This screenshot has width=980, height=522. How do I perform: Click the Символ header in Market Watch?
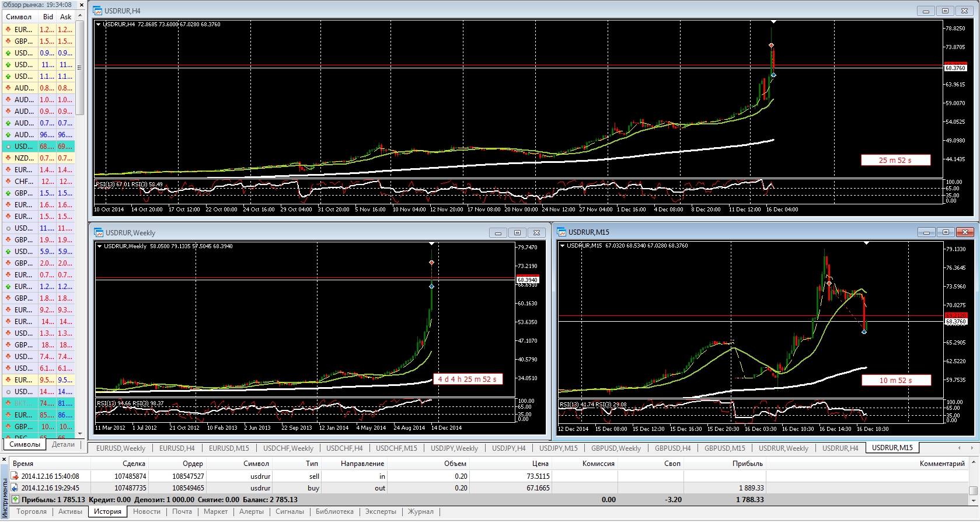[x=19, y=17]
